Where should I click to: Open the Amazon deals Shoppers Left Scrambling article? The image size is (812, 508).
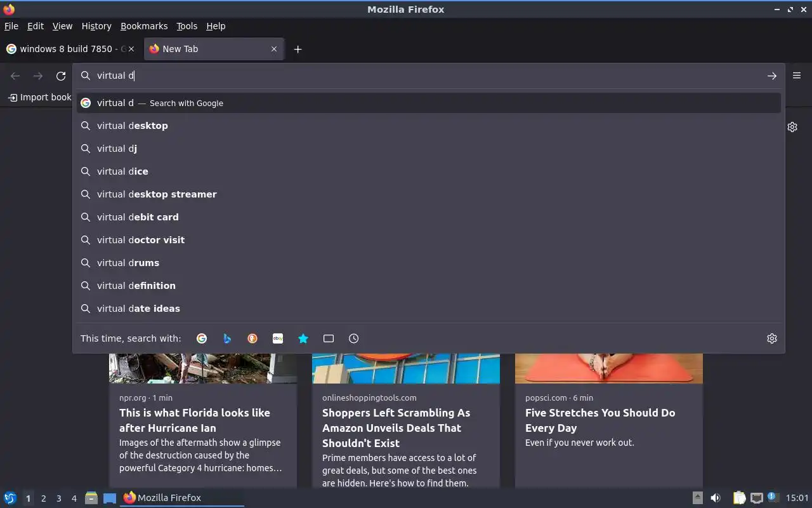click(396, 428)
